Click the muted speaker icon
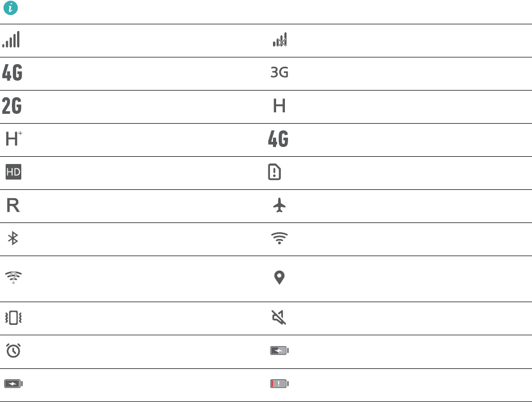The width and height of the screenshot is (532, 402). click(279, 318)
